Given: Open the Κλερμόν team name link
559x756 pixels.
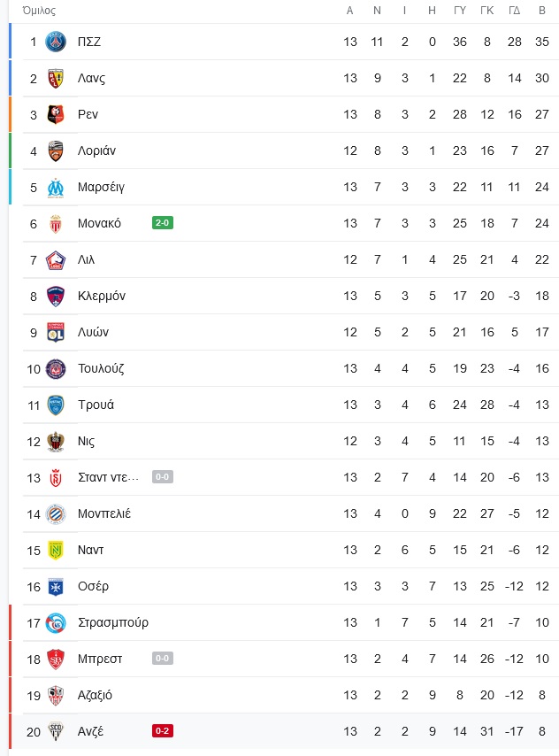Looking at the screenshot, I should pyautogui.click(x=102, y=296).
